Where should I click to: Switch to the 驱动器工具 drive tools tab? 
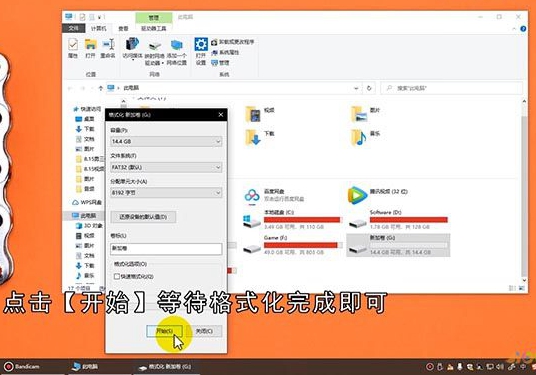[154, 28]
